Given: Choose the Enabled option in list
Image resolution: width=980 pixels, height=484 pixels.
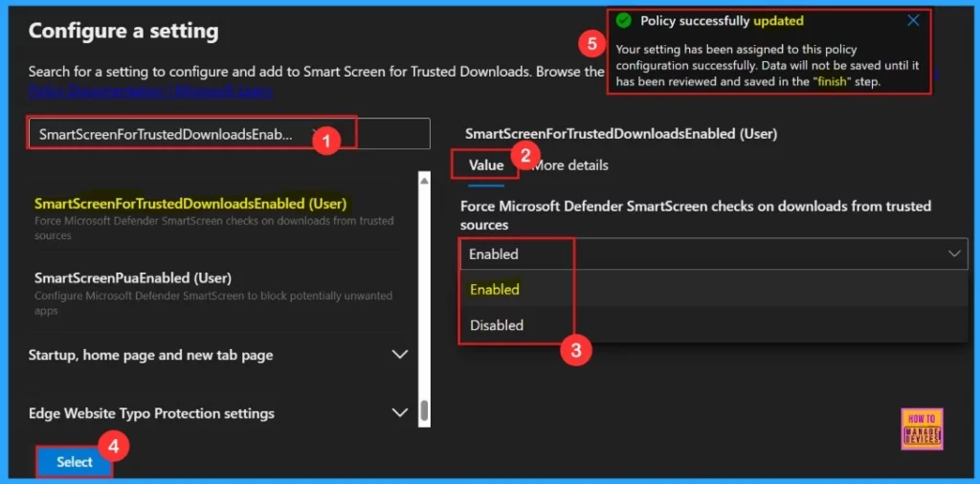Looking at the screenshot, I should pos(714,289).
